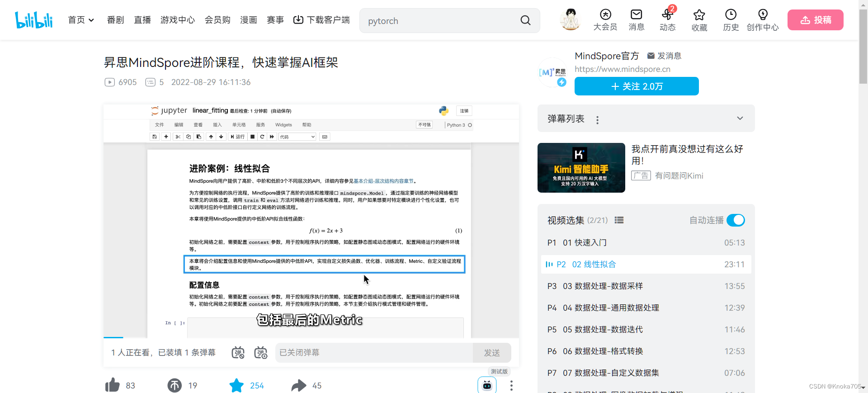Click the 投稿 upload button
The height and width of the screenshot is (393, 868).
pos(815,20)
